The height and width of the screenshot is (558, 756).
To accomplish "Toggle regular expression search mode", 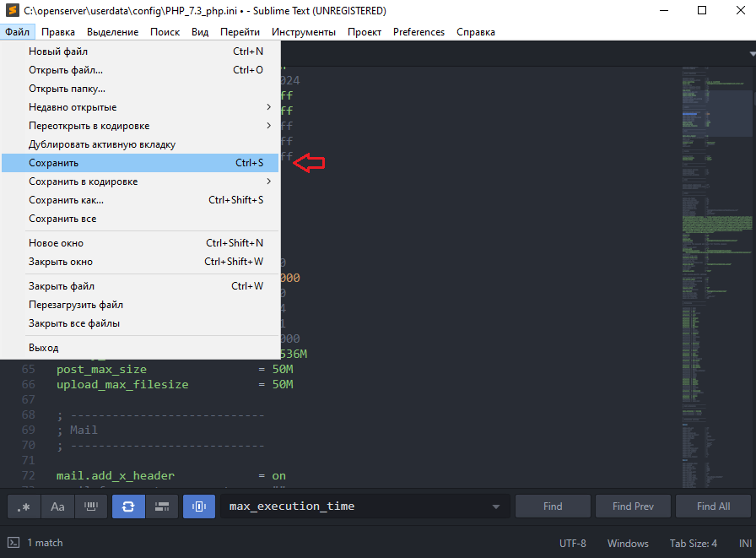I will [24, 507].
